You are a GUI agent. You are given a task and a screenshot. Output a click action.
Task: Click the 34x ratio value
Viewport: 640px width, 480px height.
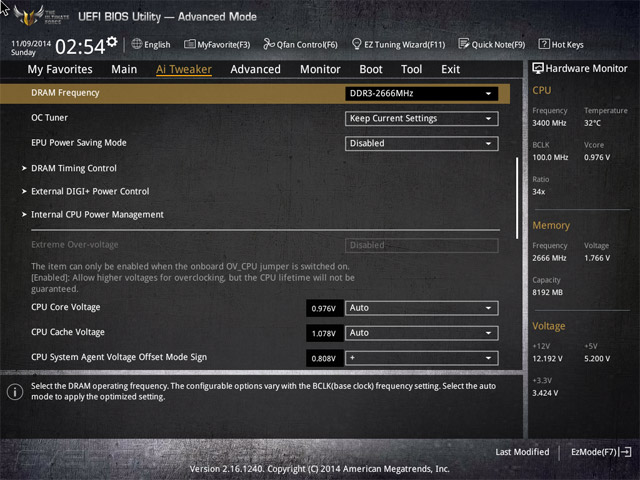coord(539,191)
